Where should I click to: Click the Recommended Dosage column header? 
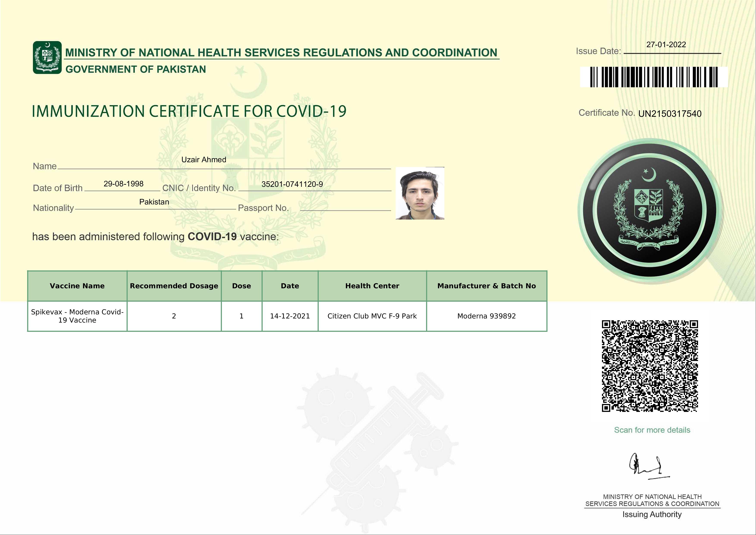pyautogui.click(x=174, y=286)
